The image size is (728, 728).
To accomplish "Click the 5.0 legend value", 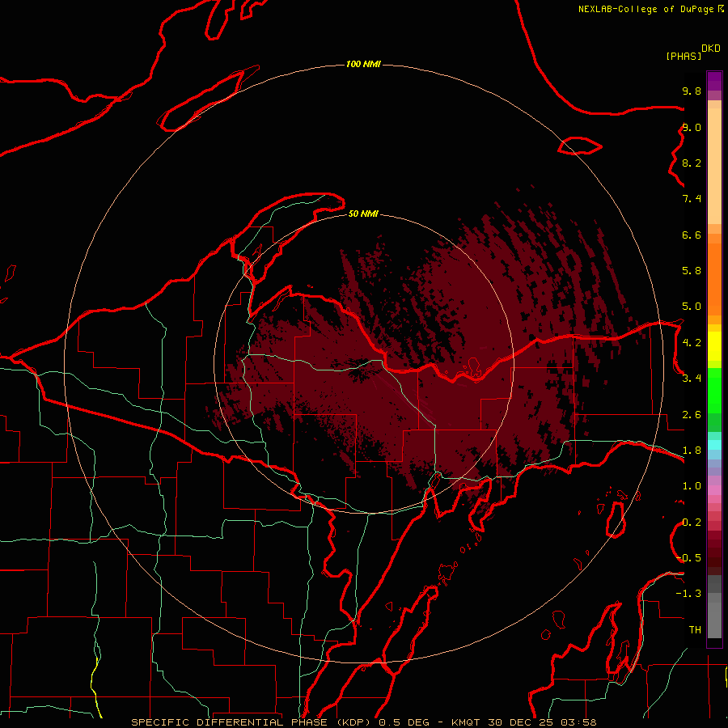I will (692, 307).
